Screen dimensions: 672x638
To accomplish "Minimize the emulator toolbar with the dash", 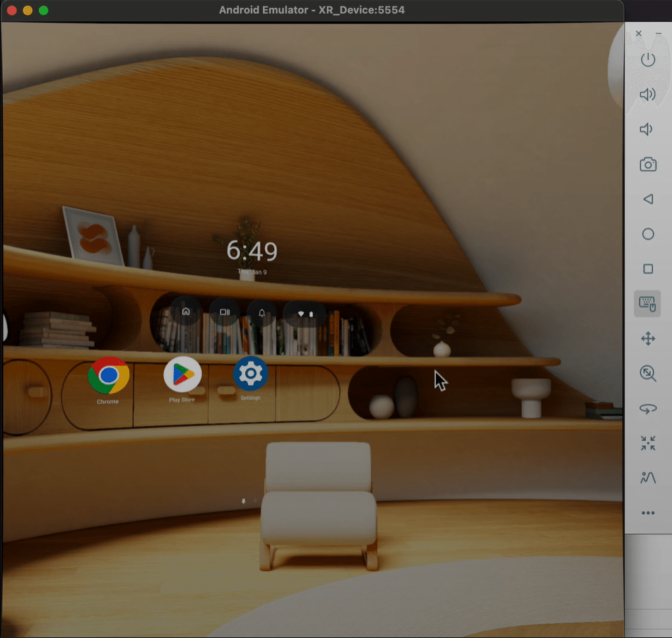I will pyautogui.click(x=659, y=33).
